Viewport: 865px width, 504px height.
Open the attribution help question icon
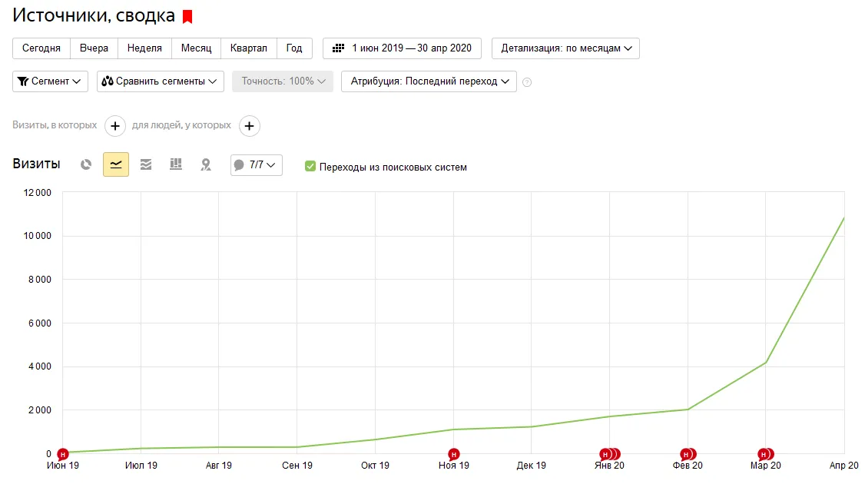coord(527,82)
